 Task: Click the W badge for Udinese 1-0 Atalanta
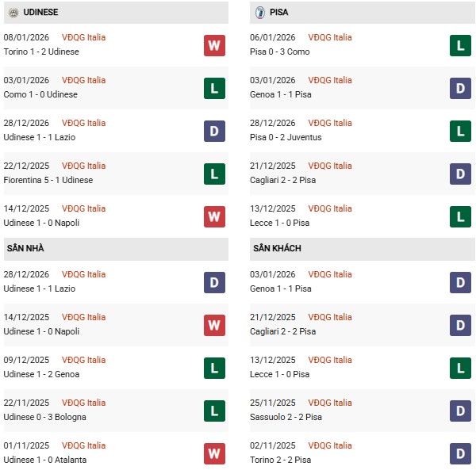pos(214,453)
